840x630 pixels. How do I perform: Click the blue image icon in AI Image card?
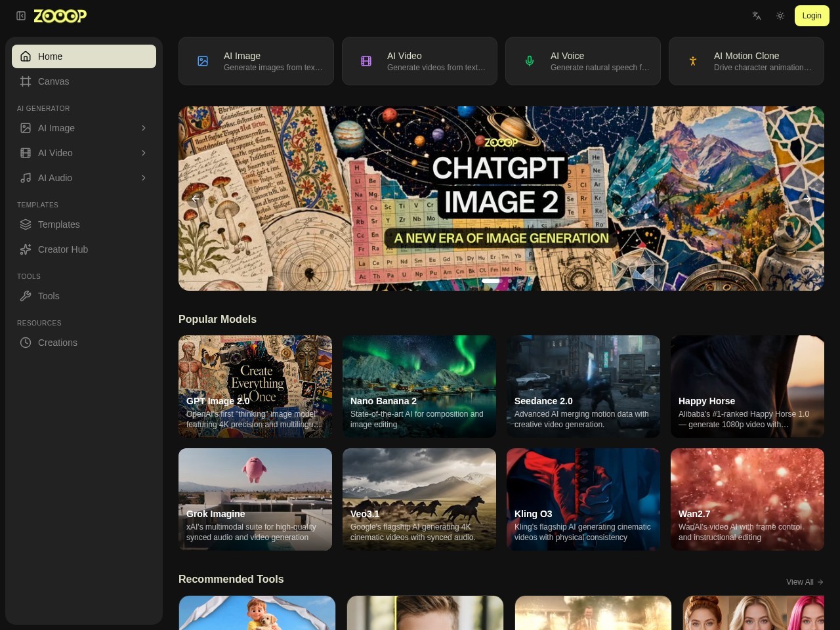point(203,61)
